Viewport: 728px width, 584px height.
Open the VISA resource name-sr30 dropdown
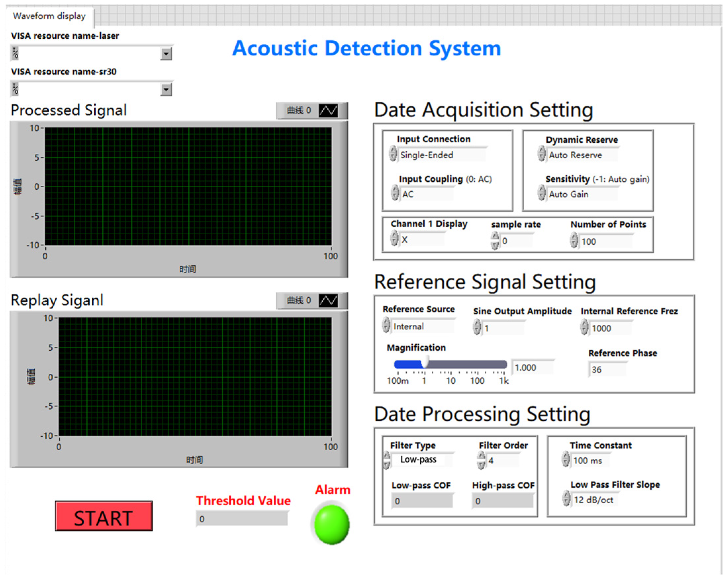(x=166, y=89)
